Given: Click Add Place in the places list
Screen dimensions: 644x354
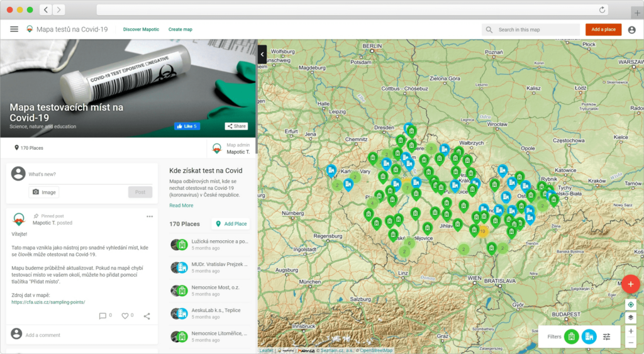Looking at the screenshot, I should 231,224.
